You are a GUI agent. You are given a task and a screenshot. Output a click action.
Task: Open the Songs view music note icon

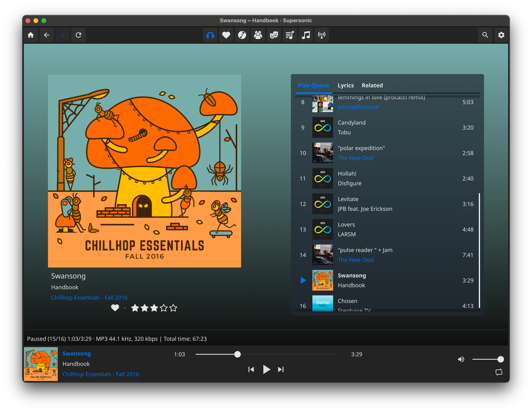pyautogui.click(x=306, y=35)
